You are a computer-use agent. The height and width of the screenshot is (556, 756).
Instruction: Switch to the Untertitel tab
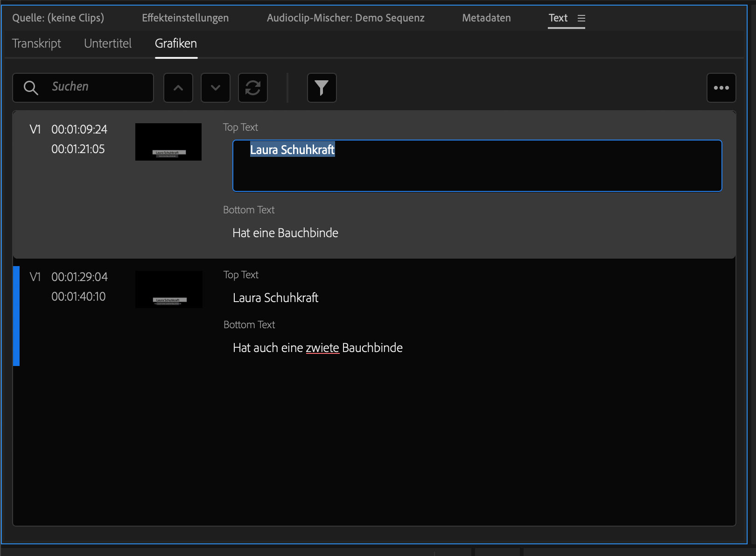point(108,43)
